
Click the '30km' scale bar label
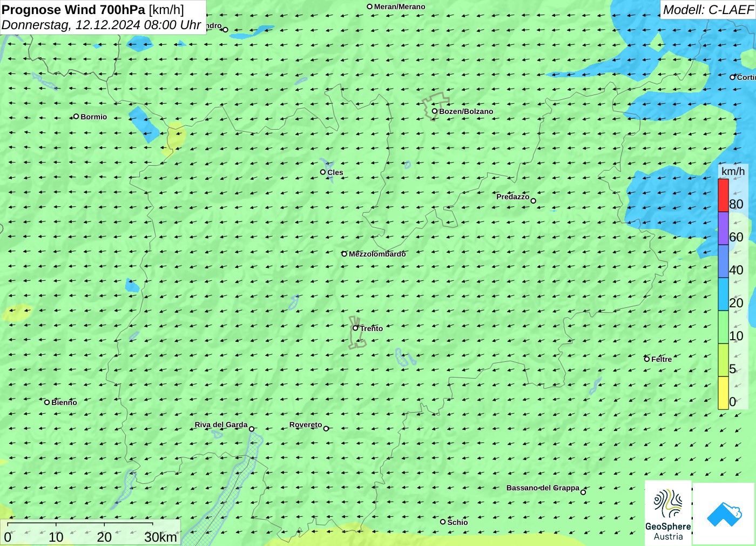click(x=160, y=537)
